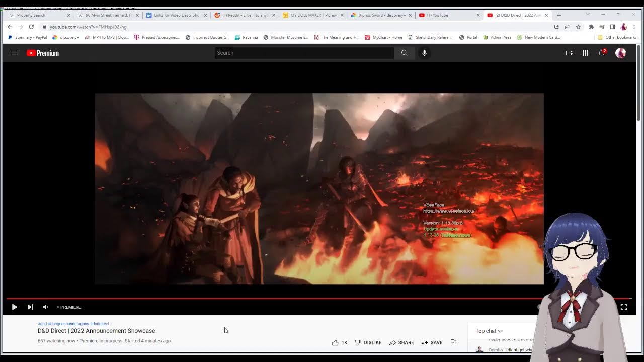
Task: Click the YouTube search field
Action: [304, 53]
